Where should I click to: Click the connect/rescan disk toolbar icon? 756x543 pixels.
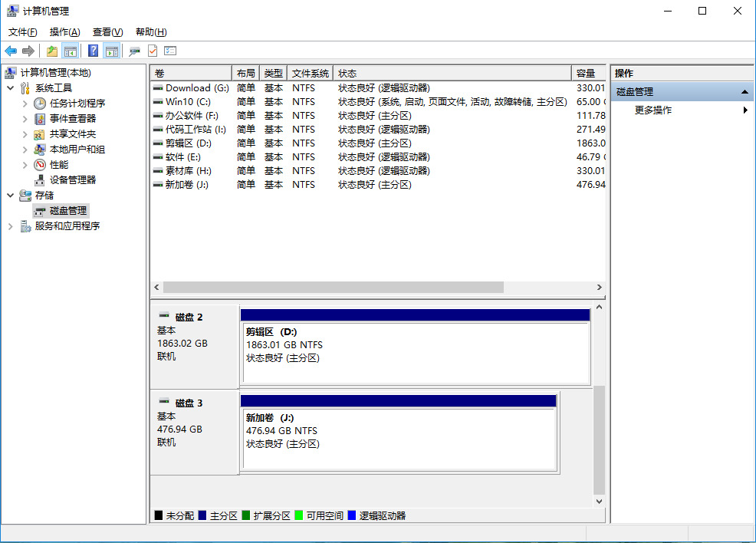134,51
